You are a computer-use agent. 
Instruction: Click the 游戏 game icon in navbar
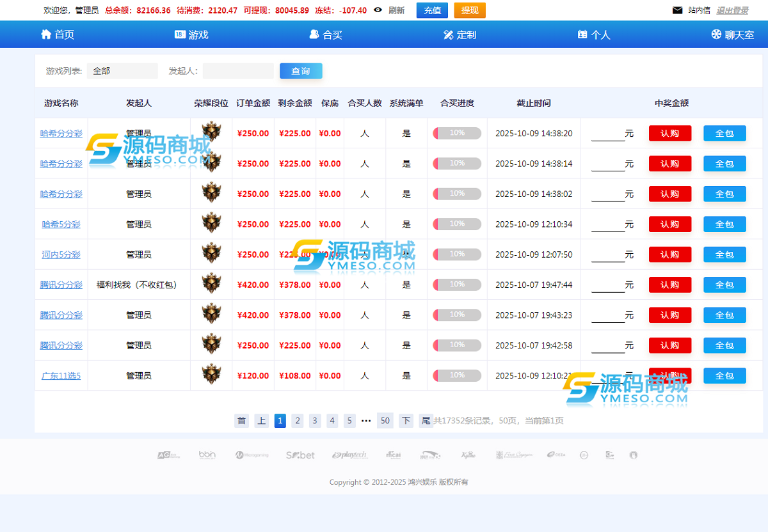tap(180, 35)
